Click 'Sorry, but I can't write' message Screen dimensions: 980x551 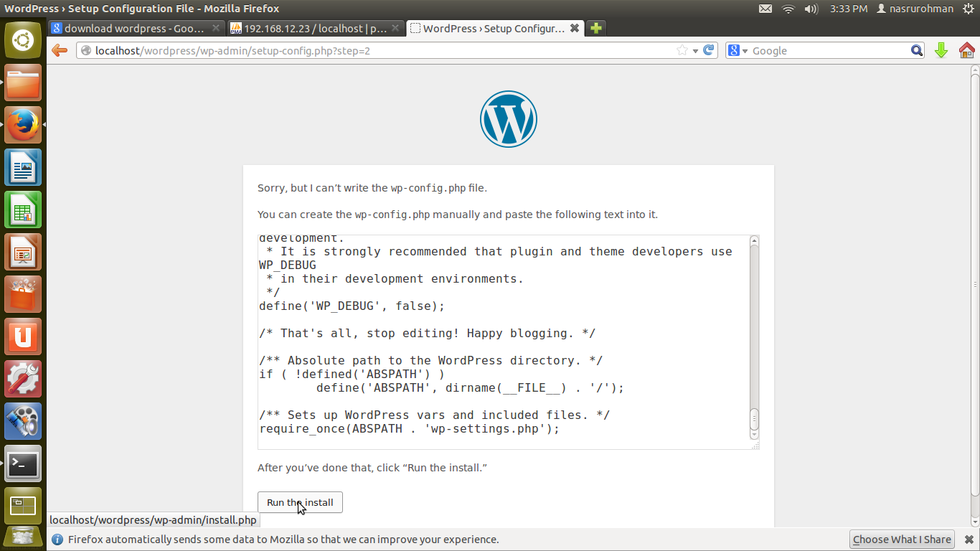point(372,188)
